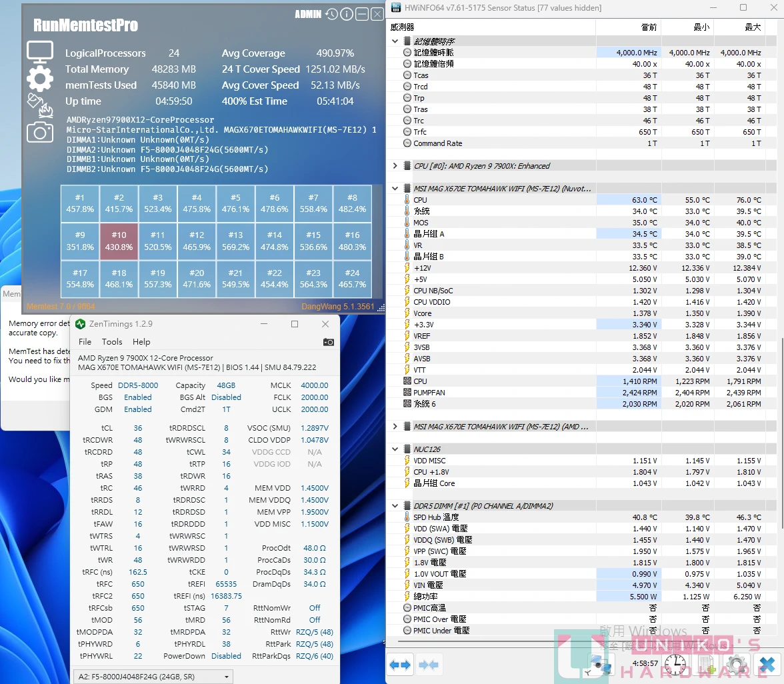Click the DangWang 5.1.3561 version text
784x684 pixels.
click(x=337, y=307)
